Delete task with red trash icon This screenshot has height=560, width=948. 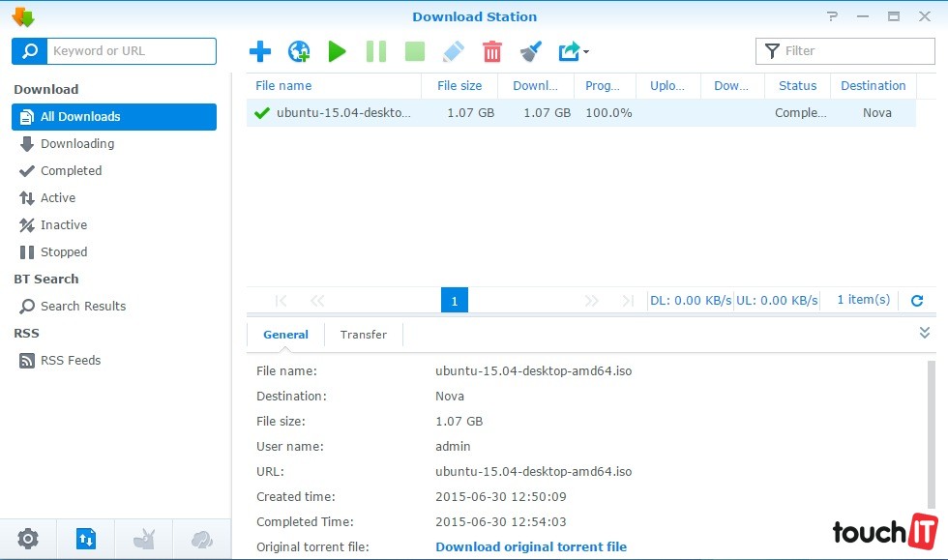pos(492,51)
